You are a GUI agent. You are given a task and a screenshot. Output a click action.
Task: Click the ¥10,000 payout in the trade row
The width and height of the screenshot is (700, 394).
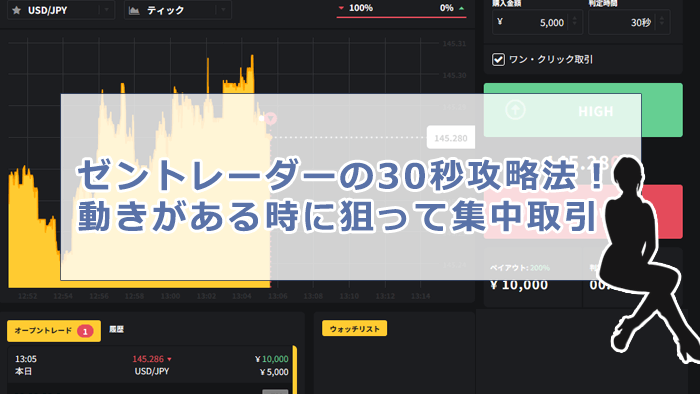272,359
